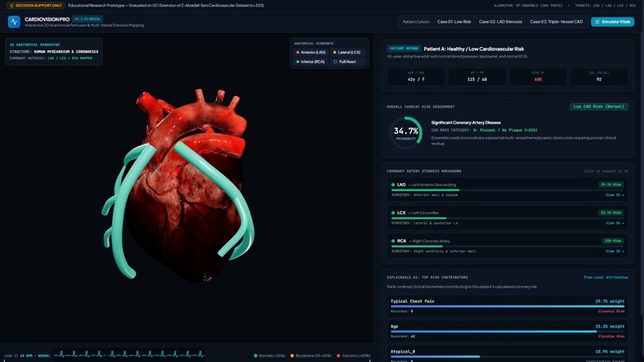Screen dimensions: 644x362
Task: Click the 23.7% Risk badge for LCX
Action: pyautogui.click(x=610, y=213)
